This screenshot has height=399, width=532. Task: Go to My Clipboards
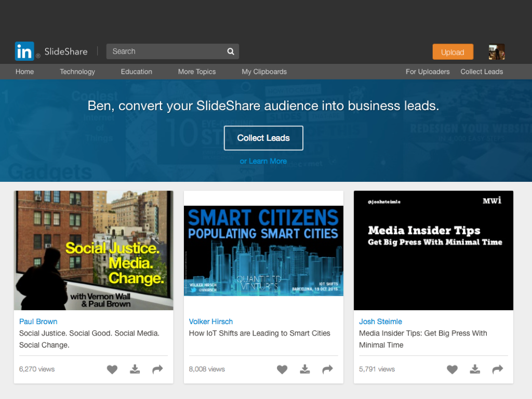tap(264, 72)
